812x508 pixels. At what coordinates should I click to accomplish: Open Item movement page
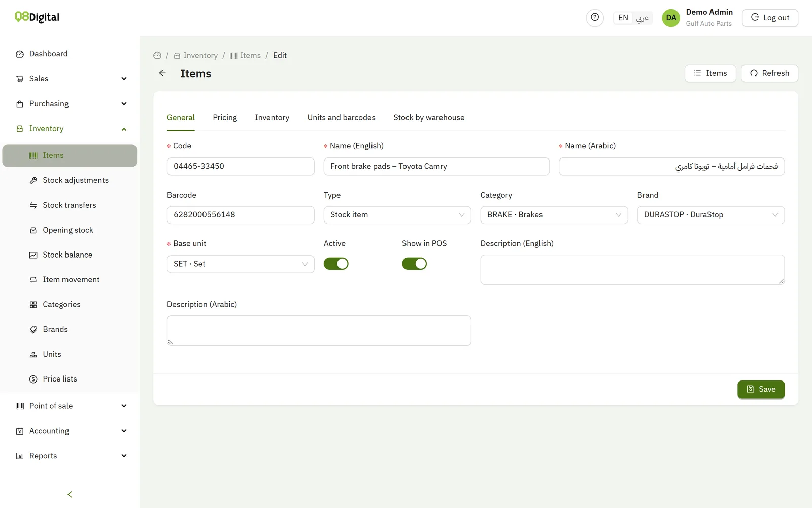(x=70, y=280)
